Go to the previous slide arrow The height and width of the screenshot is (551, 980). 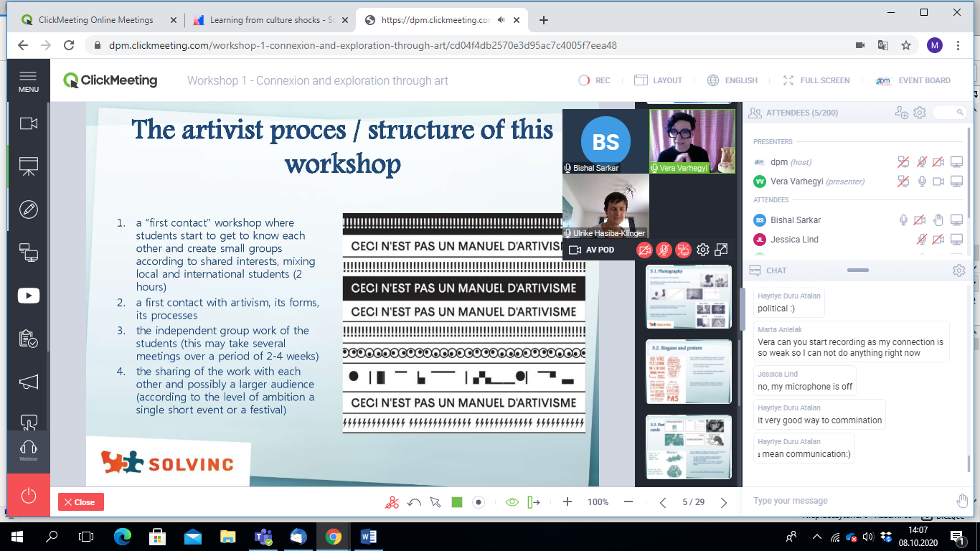tap(663, 502)
